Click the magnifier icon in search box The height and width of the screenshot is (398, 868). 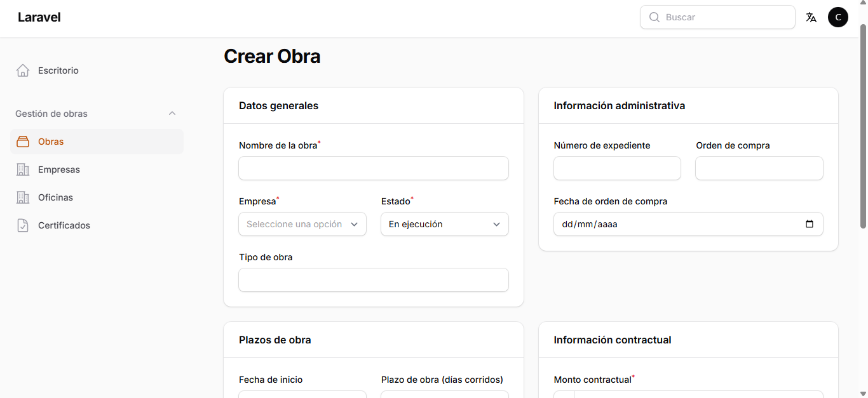[654, 17]
